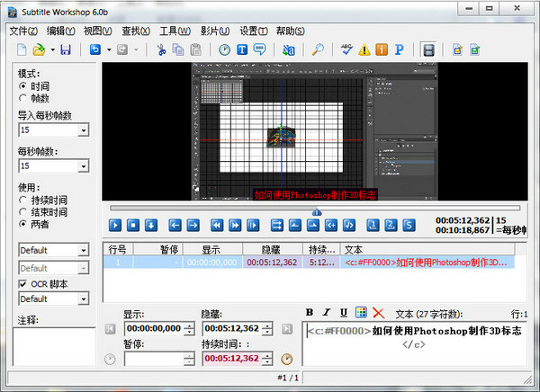This screenshot has height=392, width=540.
Task: Open the 文件 menu
Action: [23, 30]
